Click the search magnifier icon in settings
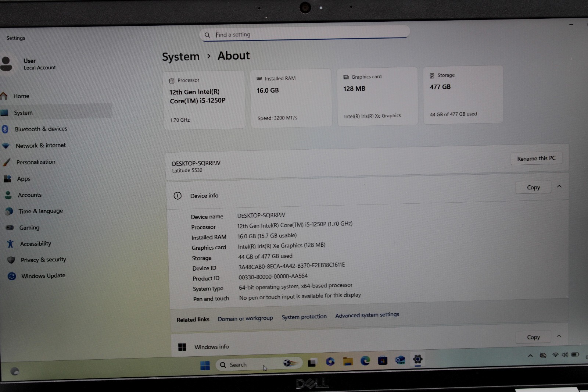Screen dimensions: 588x392 pos(207,35)
